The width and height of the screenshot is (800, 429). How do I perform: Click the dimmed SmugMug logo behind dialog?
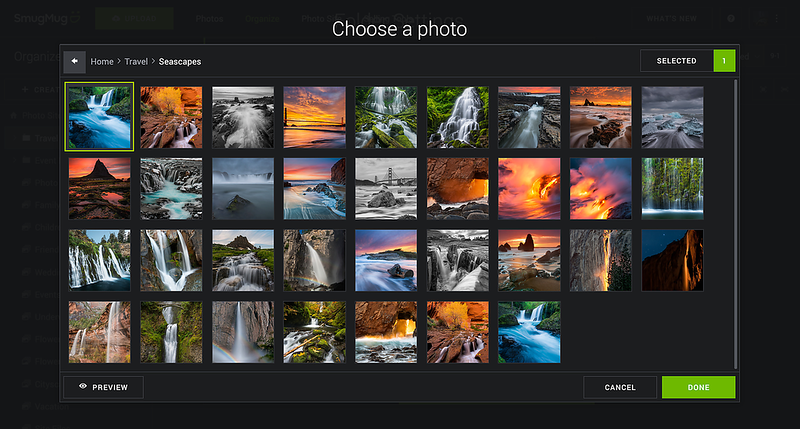pyautogui.click(x=47, y=18)
